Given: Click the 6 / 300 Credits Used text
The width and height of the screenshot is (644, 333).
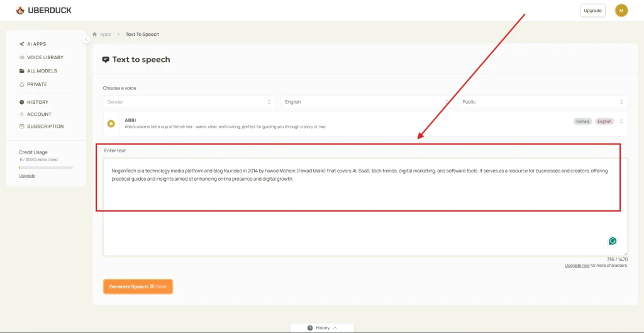Looking at the screenshot, I should click(38, 159).
